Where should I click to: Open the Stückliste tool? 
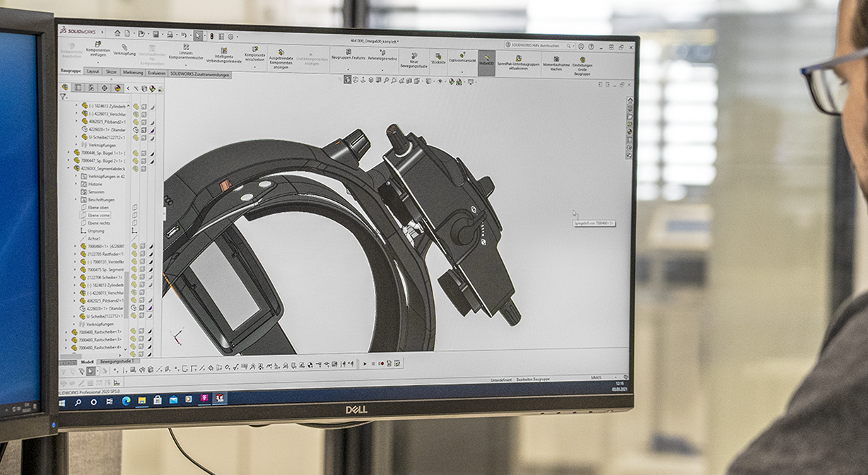(438, 60)
